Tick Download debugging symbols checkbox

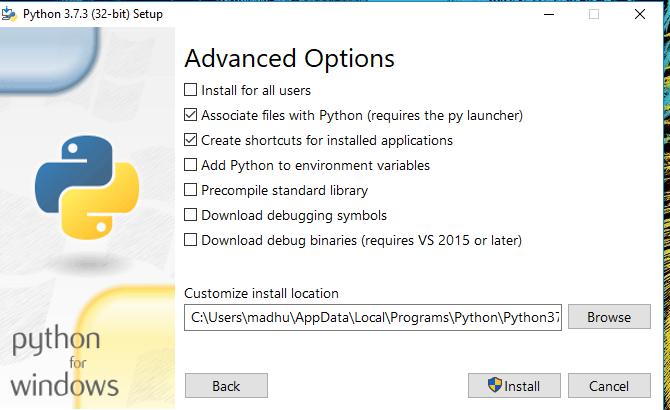pyautogui.click(x=191, y=215)
